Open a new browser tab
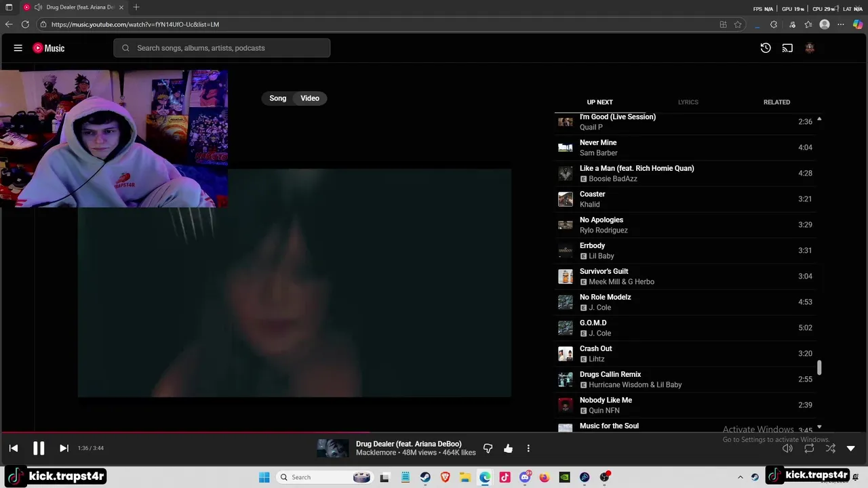 click(136, 7)
